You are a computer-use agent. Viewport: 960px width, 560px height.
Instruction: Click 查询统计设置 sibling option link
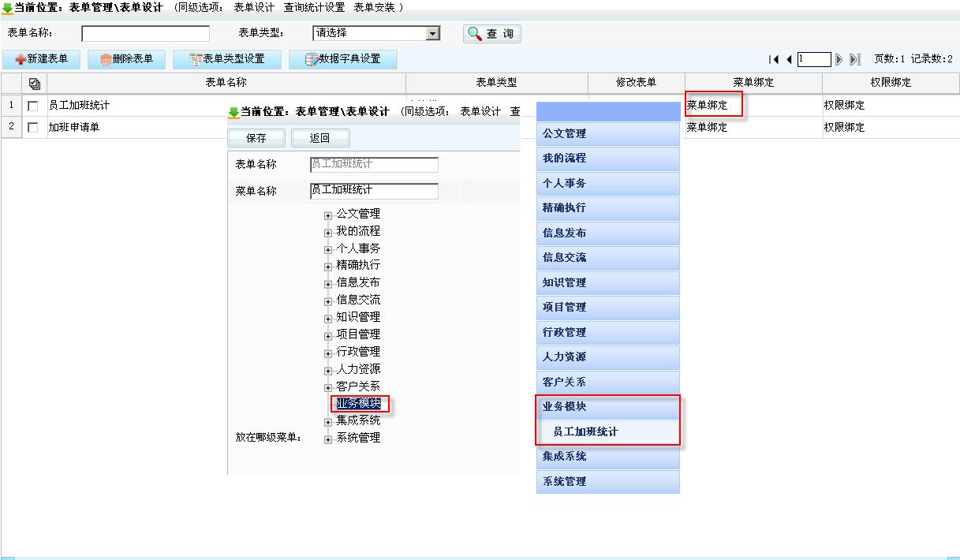(x=314, y=7)
